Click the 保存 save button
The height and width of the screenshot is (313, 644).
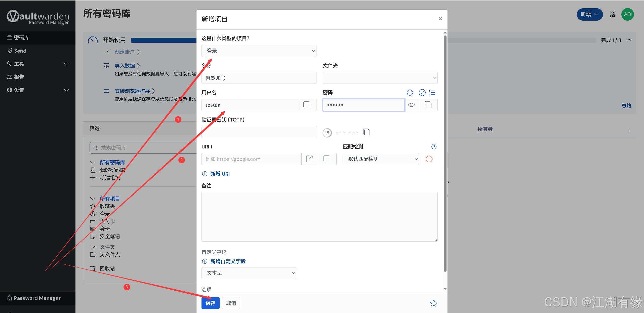[x=210, y=303]
